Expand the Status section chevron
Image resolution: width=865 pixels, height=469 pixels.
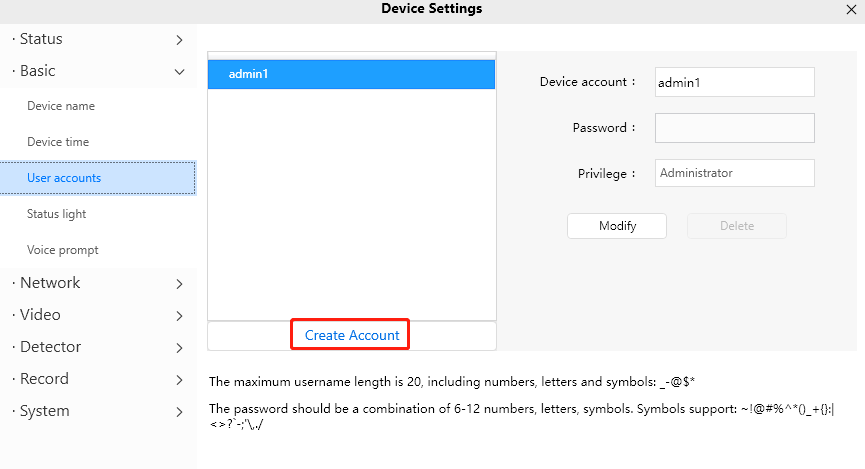(179, 40)
